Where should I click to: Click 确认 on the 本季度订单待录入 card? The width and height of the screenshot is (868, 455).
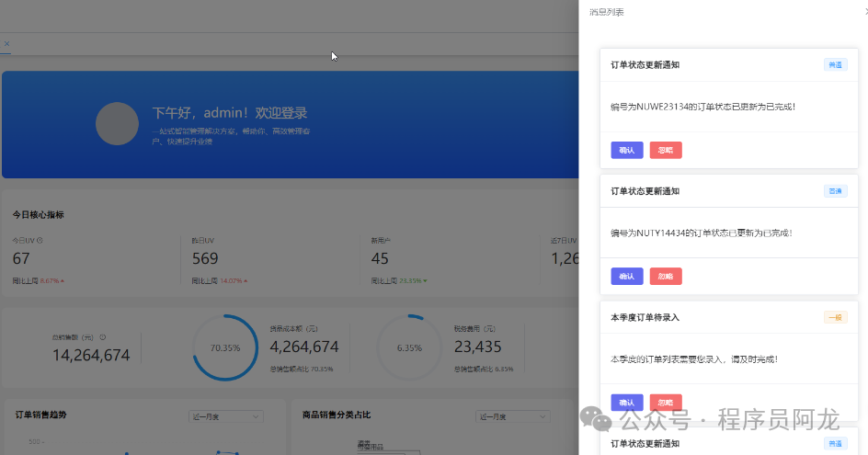[627, 403]
